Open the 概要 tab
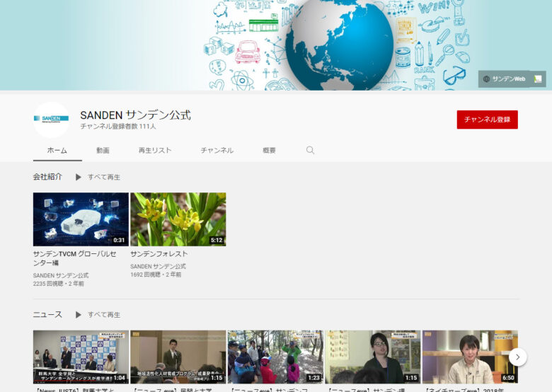Image resolution: width=552 pixels, height=392 pixels. click(270, 150)
